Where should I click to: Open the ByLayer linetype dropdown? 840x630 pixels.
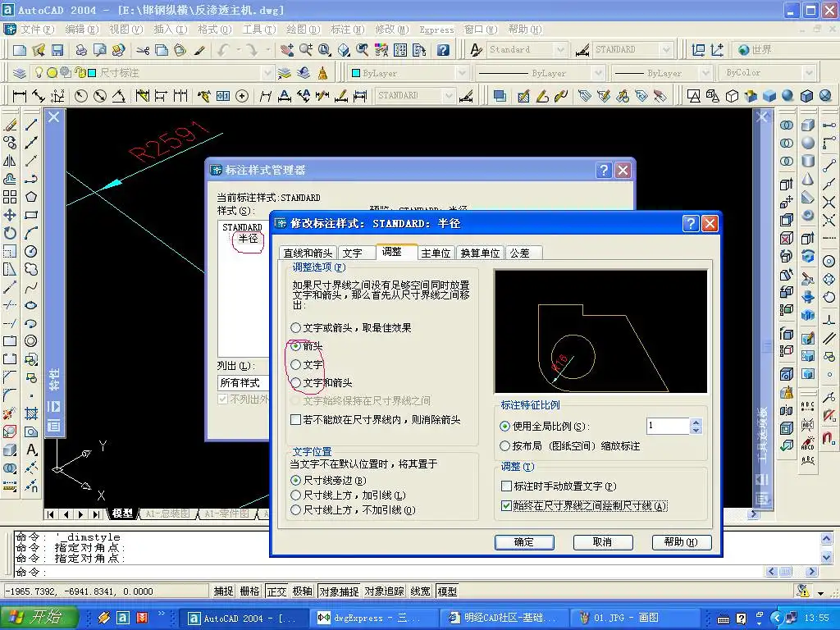coord(598,73)
